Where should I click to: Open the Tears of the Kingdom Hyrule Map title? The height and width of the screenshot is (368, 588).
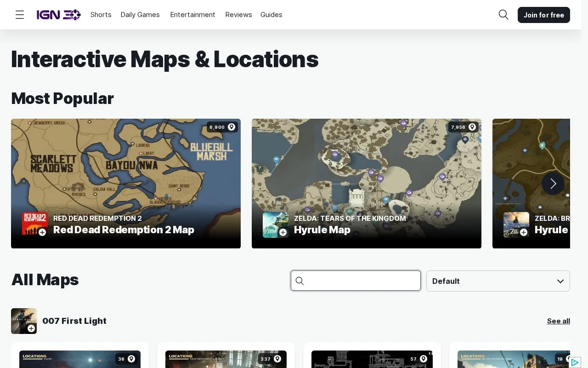[322, 230]
